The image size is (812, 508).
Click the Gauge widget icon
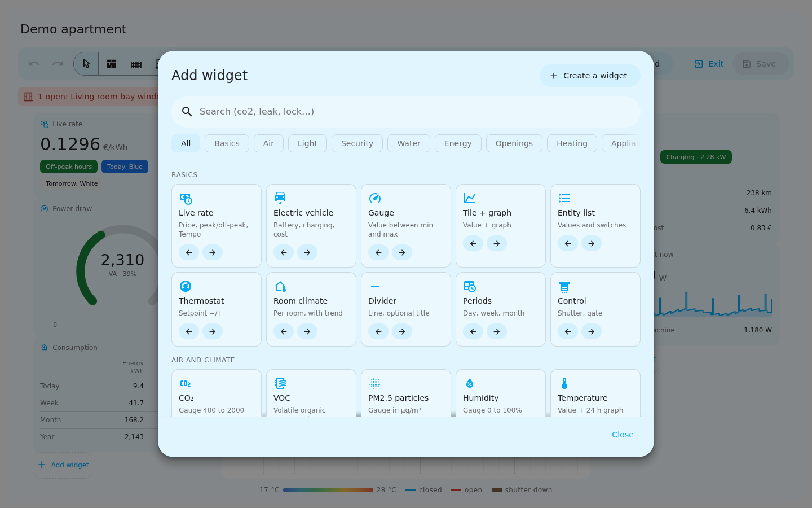tap(375, 198)
